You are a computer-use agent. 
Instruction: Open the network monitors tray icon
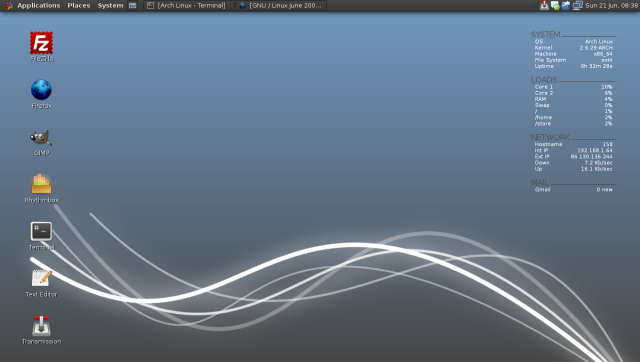coord(577,5)
